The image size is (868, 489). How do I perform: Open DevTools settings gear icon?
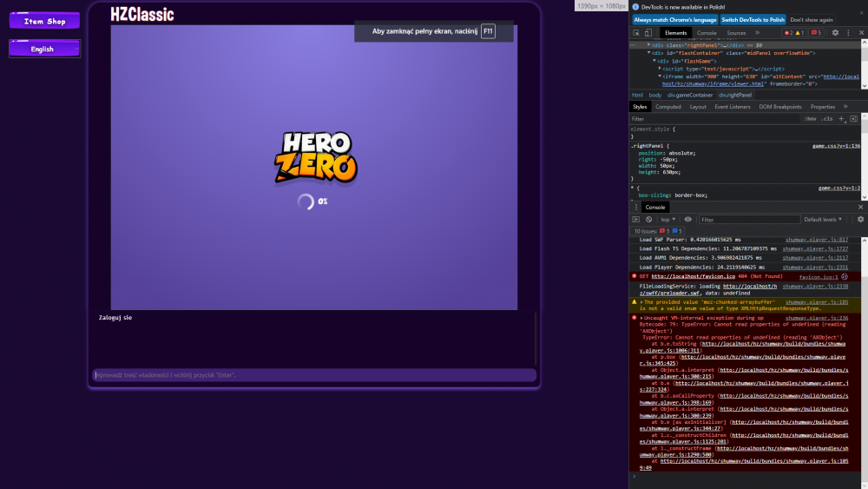pos(835,33)
